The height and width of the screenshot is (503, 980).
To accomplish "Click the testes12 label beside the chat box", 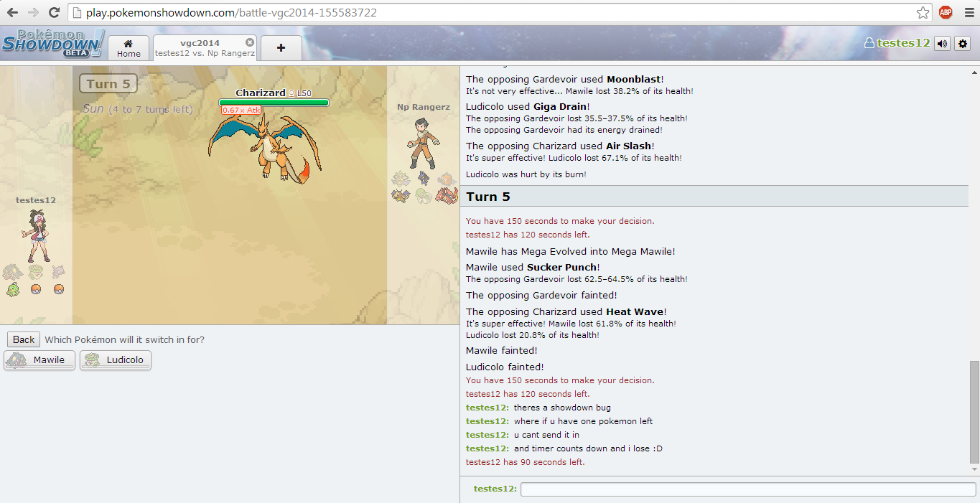I will [x=495, y=489].
